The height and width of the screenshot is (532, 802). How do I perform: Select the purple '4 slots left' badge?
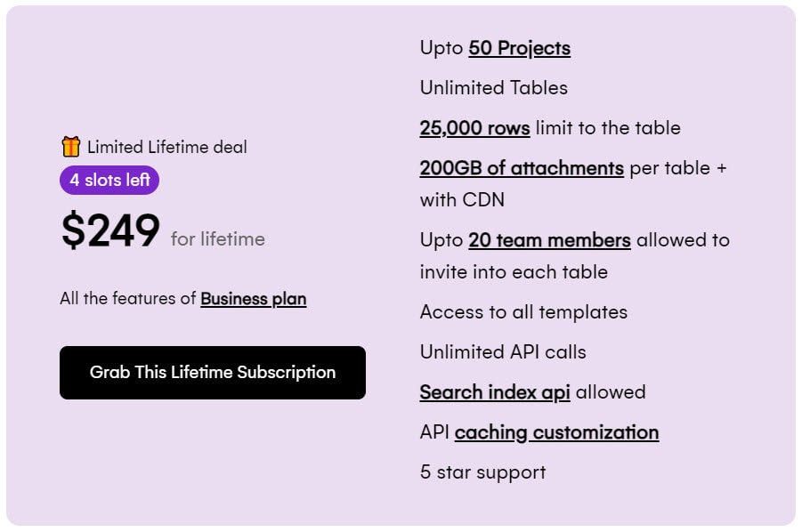point(109,180)
